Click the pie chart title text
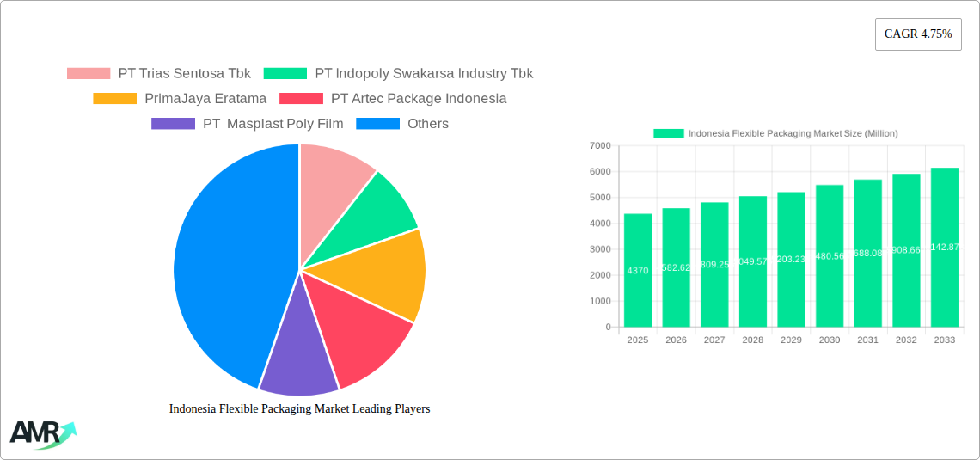 coord(299,409)
